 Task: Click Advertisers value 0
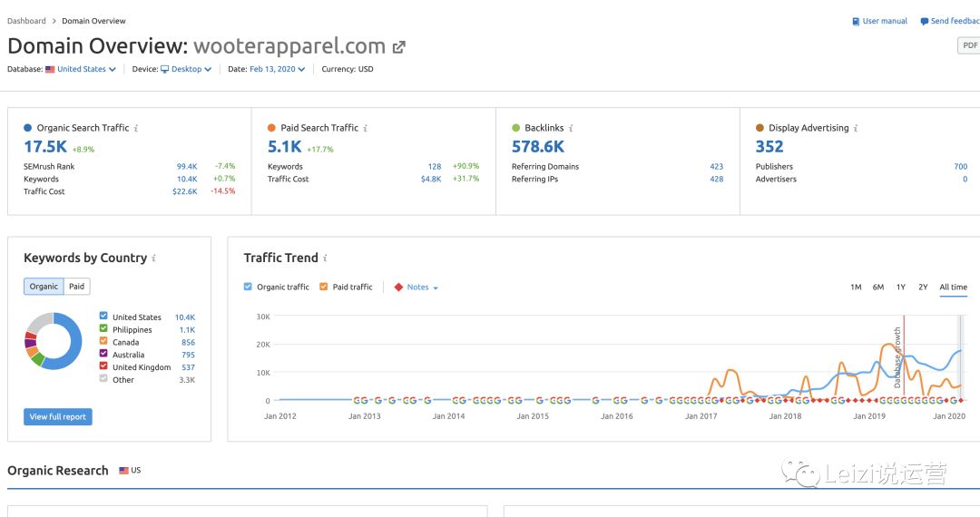click(965, 180)
